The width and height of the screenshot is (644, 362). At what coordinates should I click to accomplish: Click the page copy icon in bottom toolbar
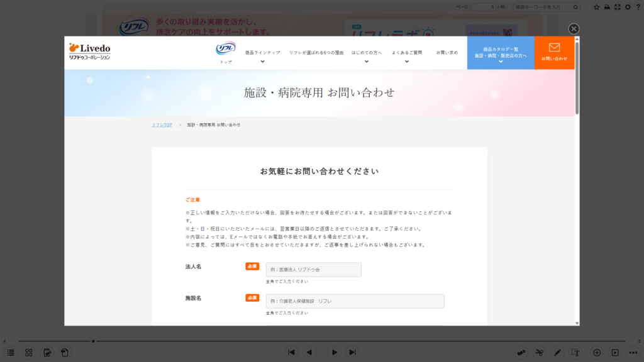(x=65, y=353)
